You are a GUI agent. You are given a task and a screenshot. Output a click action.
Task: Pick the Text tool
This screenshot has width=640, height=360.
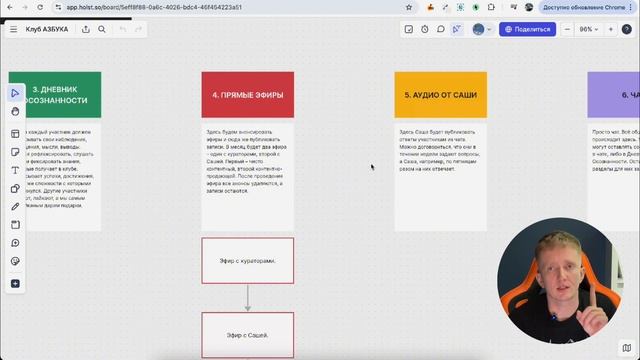15,170
